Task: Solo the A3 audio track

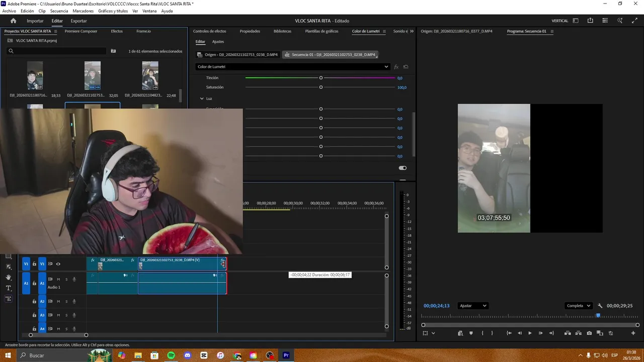Action: 66,315
